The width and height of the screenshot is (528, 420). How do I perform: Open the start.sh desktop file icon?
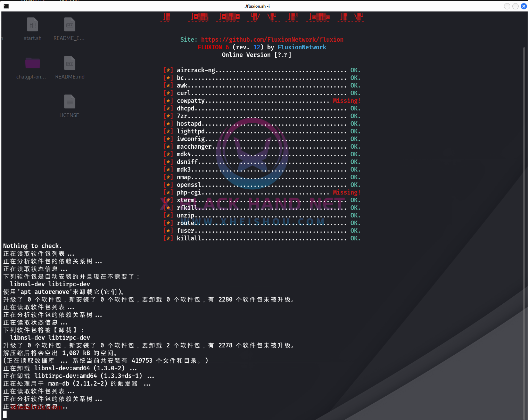[32, 29]
